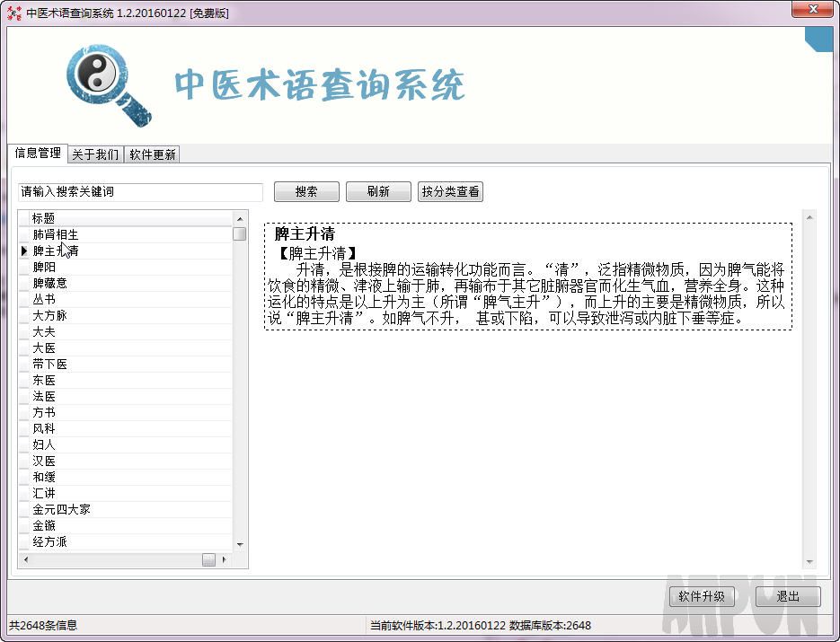Switch to the 关于我们 tab
Screen dimensions: 840x642
point(94,154)
